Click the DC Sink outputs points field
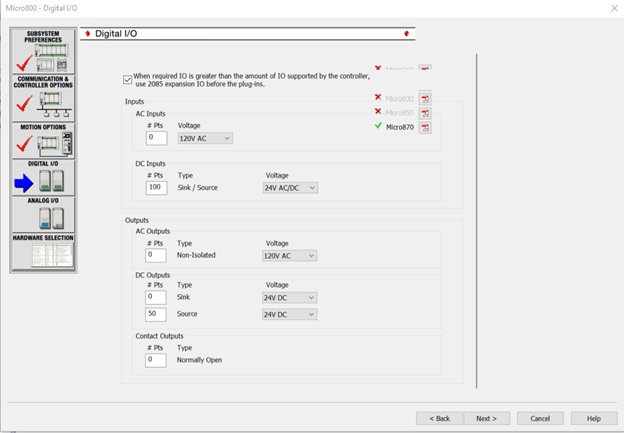 click(x=156, y=297)
